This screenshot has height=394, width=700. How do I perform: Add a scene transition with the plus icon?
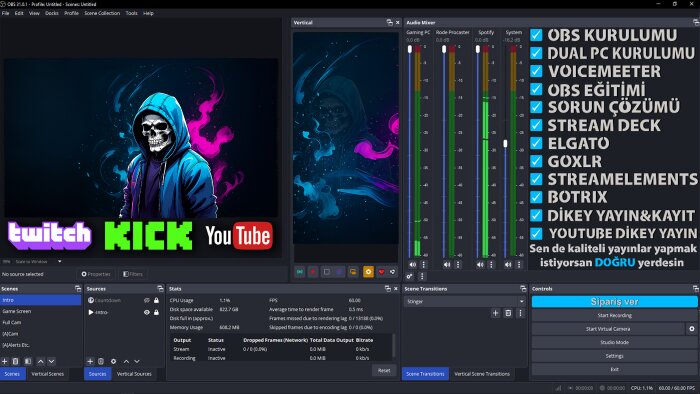496,313
